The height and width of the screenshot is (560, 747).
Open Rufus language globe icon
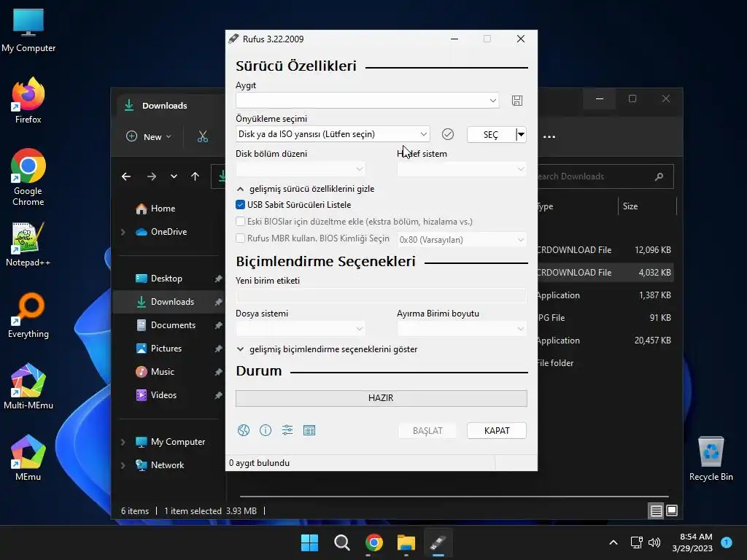[244, 430]
